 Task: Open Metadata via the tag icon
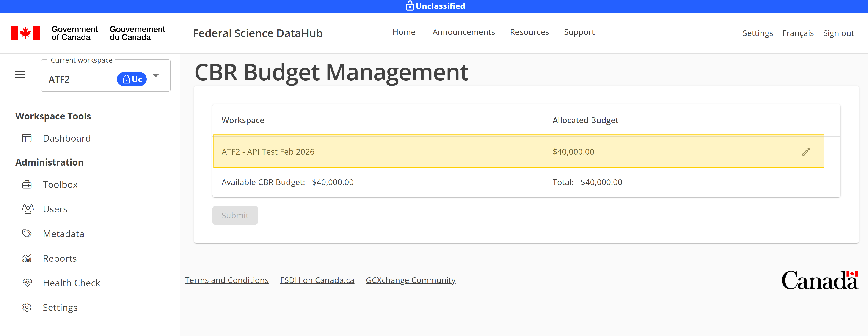coord(27,233)
